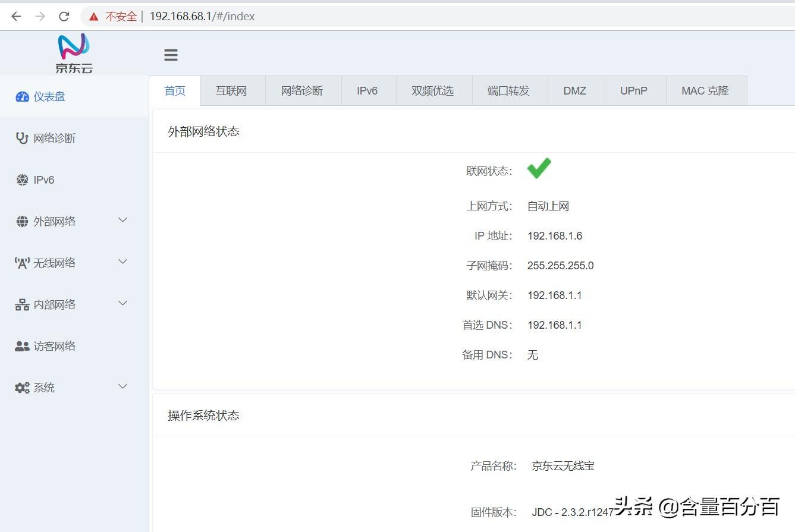The image size is (795, 532).
Task: Open the dashboard gauge icon 仪表盘
Action: click(22, 97)
